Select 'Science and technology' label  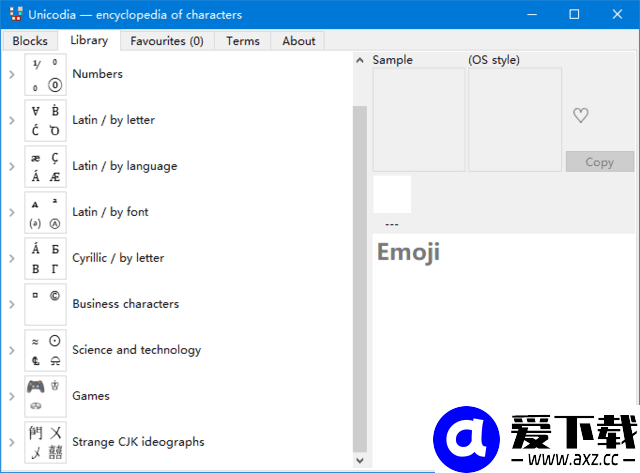(137, 350)
